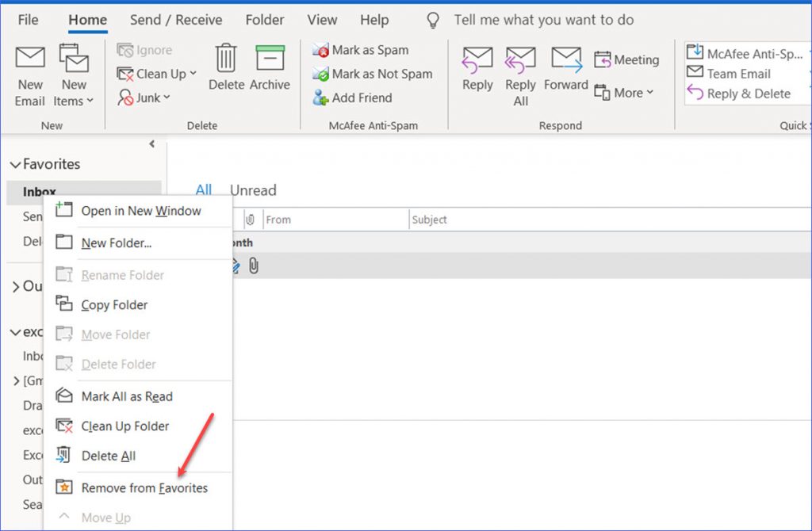Viewport: 812px width, 531px height.
Task: Collapse the Favorites section
Action: coord(17,164)
